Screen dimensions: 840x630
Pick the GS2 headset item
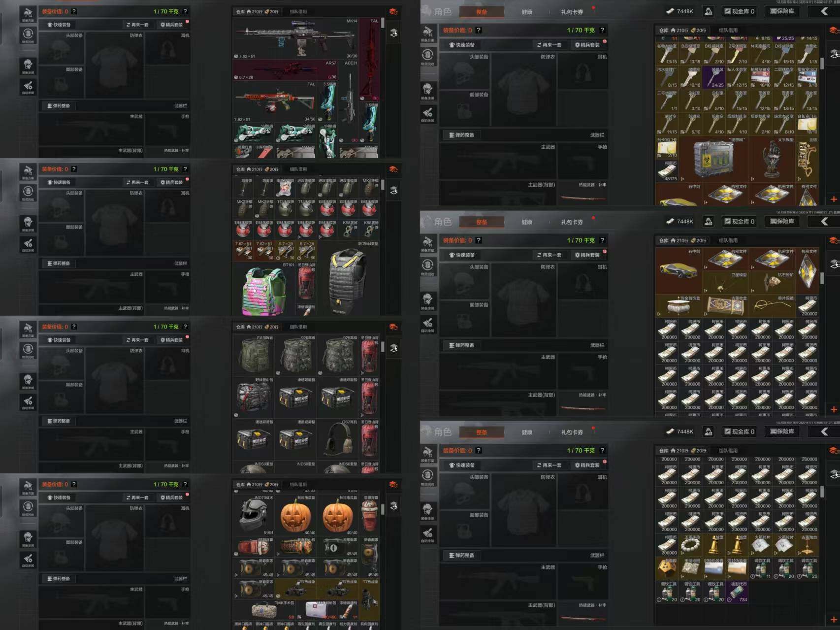[x=340, y=438]
